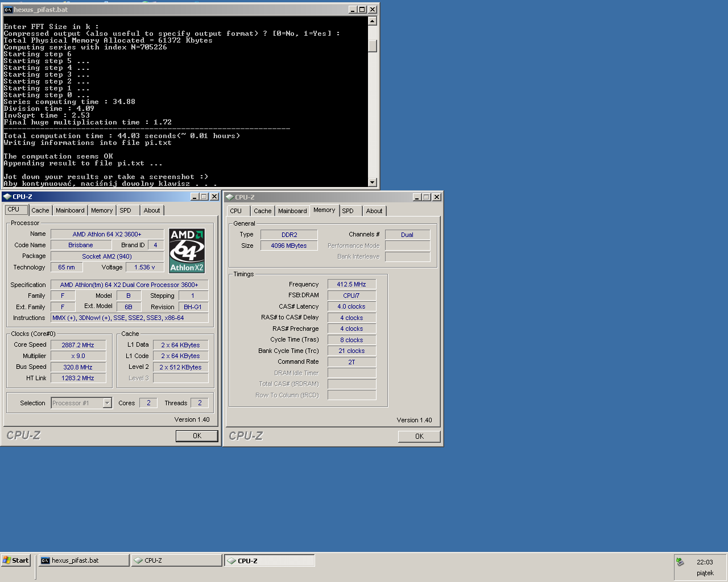
Task: Activate second CPU-Z taskbar button
Action: (269, 560)
